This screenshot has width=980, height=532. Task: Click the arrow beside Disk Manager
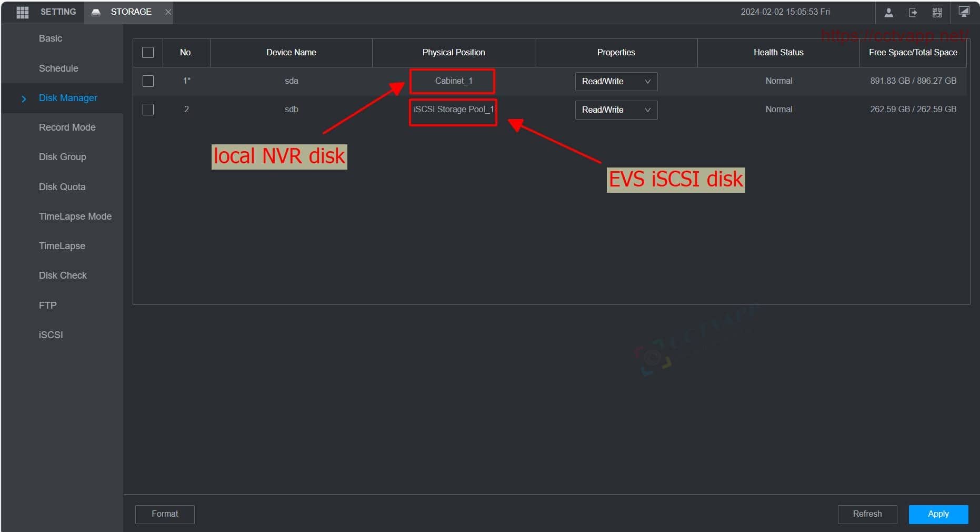click(x=24, y=98)
